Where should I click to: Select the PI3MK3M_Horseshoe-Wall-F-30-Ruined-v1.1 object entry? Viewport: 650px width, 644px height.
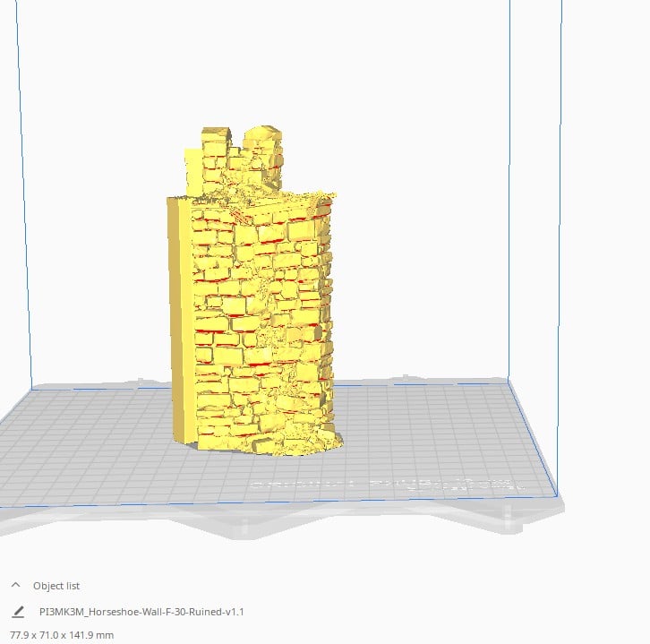click(141, 612)
